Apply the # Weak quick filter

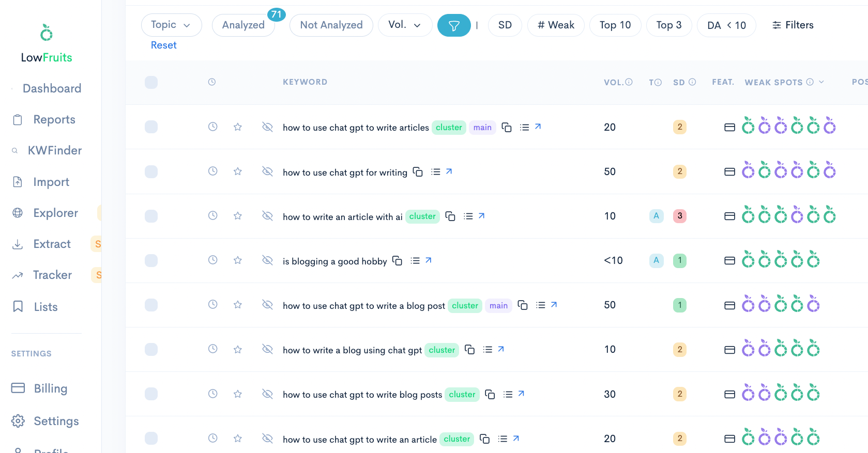pos(556,25)
